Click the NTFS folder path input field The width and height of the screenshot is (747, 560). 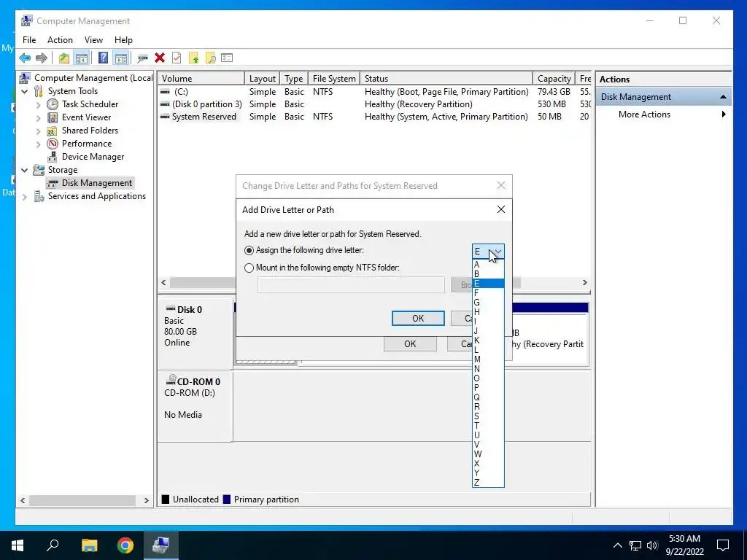pyautogui.click(x=351, y=285)
